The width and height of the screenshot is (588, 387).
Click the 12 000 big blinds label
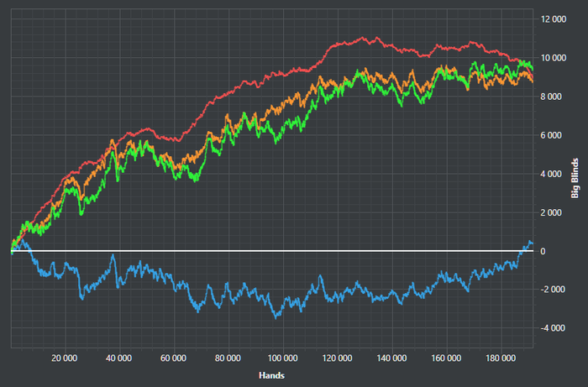[x=554, y=19]
